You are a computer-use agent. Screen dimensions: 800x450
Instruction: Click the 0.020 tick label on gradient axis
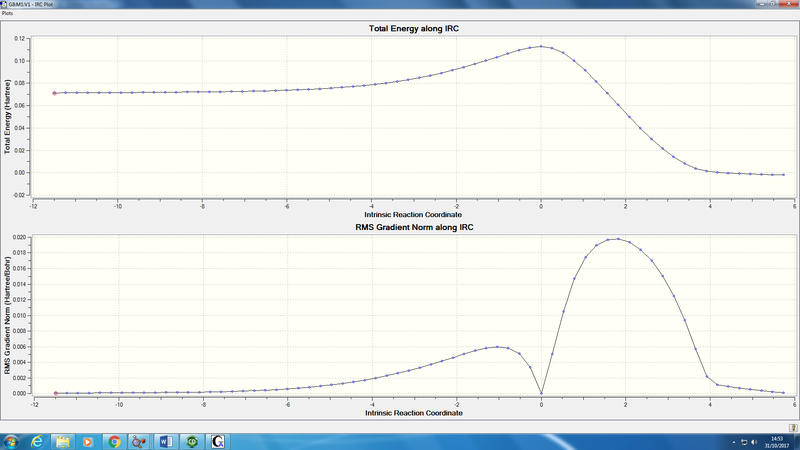18,237
